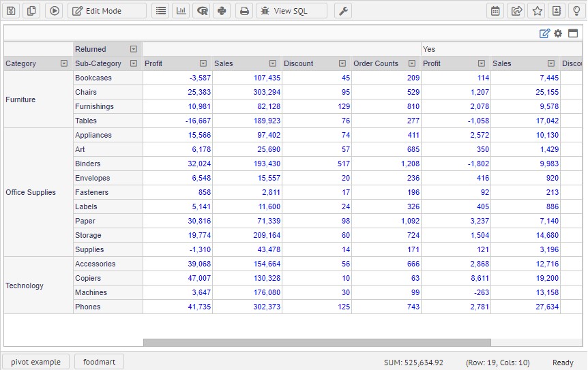The width and height of the screenshot is (588, 370).
Task: Click the print icon
Action: coord(244,11)
